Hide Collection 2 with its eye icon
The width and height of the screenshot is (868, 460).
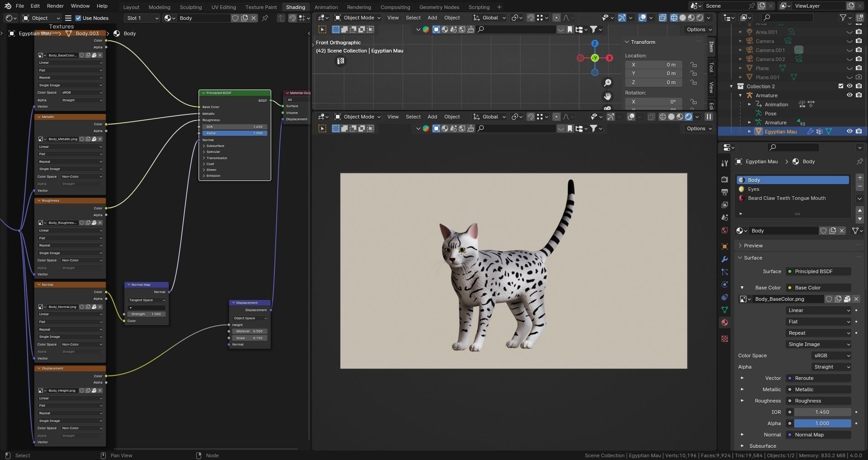849,86
